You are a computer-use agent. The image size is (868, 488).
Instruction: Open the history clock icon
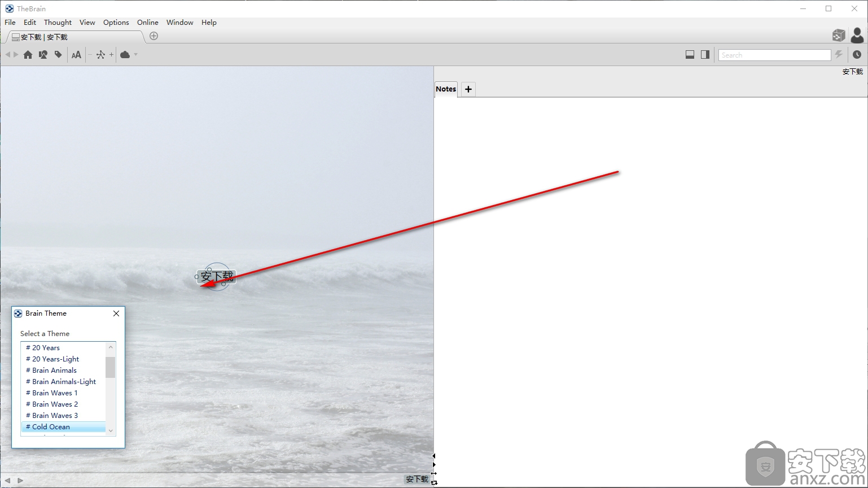[857, 55]
